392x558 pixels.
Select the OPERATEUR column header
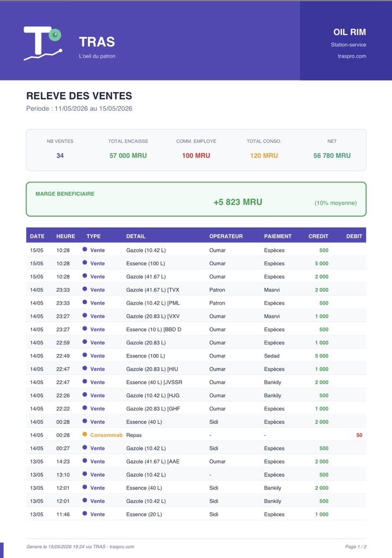click(226, 236)
